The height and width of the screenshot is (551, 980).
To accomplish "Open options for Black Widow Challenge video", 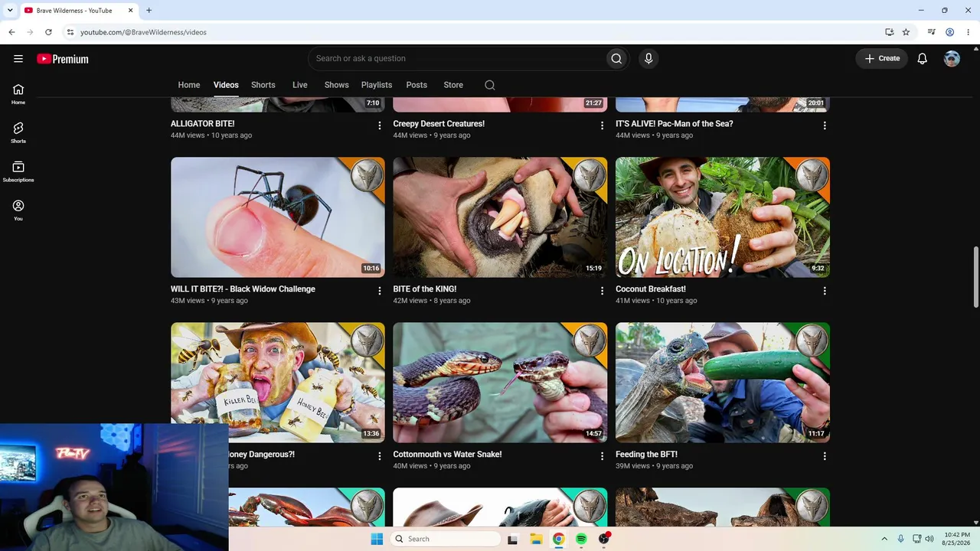I will tap(379, 291).
